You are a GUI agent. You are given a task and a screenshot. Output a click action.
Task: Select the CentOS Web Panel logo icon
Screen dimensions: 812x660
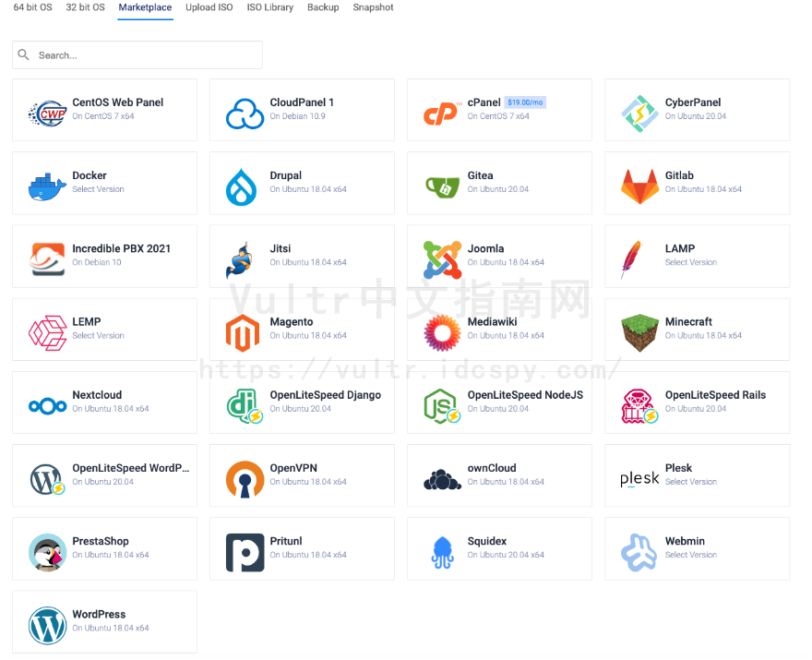[x=48, y=114]
